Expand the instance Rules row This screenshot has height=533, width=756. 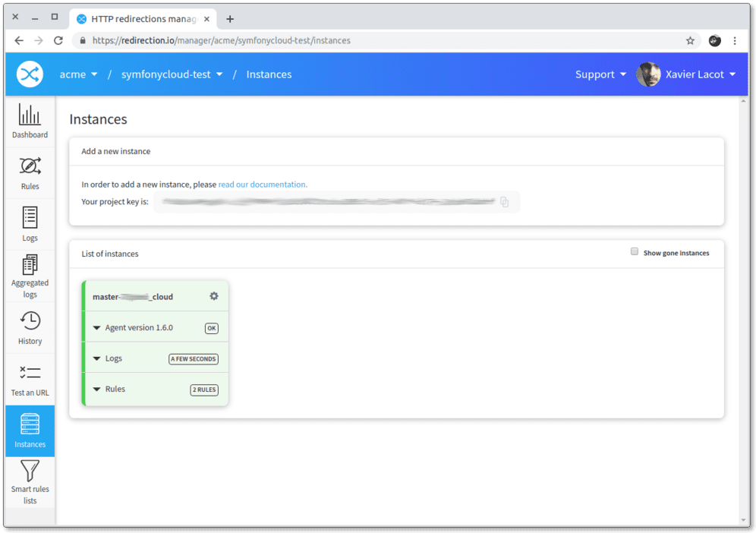pyautogui.click(x=156, y=389)
